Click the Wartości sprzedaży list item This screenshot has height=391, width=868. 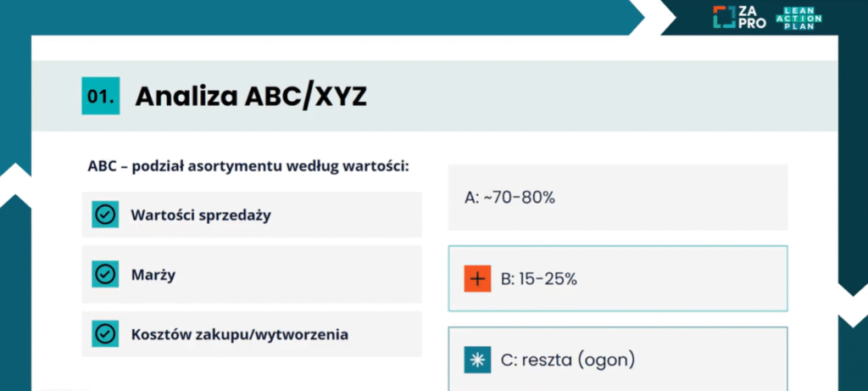pyautogui.click(x=252, y=215)
